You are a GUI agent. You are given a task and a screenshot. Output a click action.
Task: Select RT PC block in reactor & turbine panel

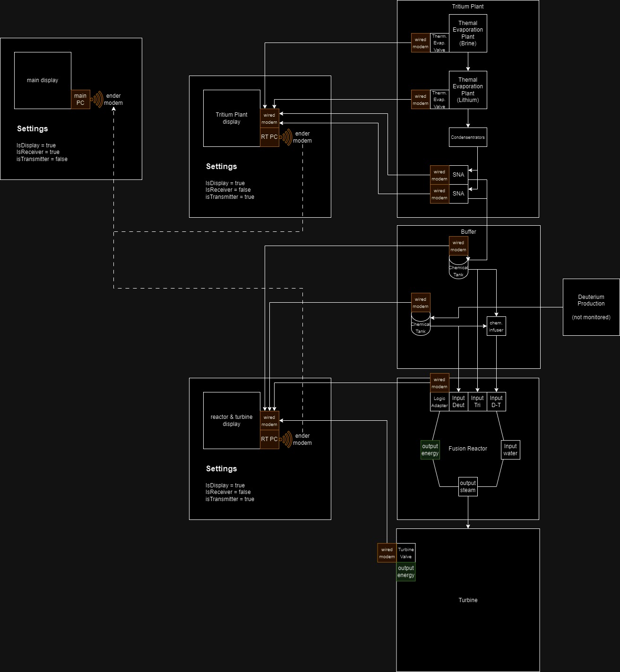269,439
